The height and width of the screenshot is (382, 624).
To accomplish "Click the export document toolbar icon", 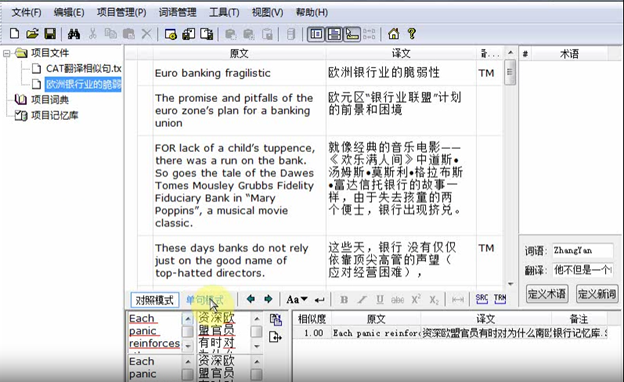I will coord(207,34).
